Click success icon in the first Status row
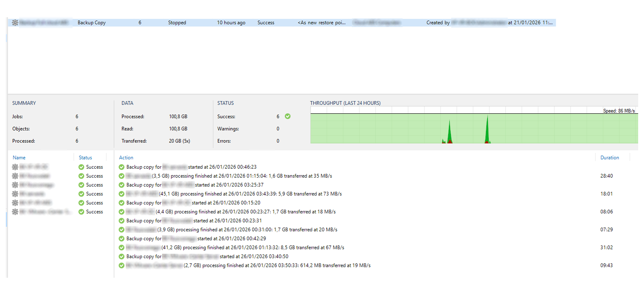The image size is (644, 295). click(x=81, y=167)
